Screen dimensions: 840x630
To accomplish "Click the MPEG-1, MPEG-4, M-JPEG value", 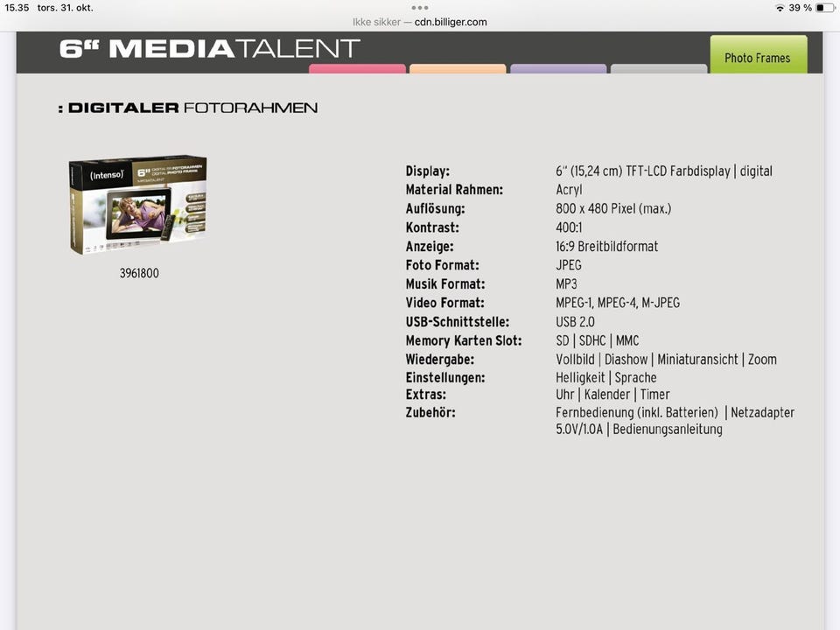I will click(618, 303).
